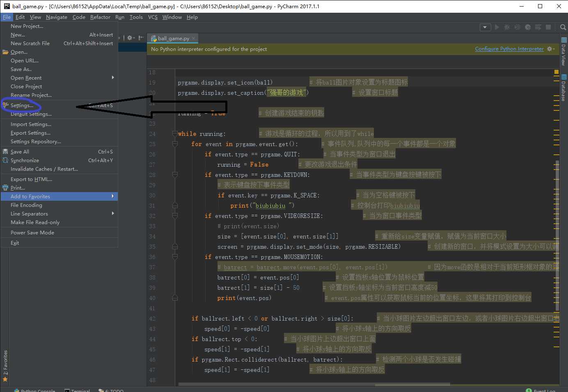Image resolution: width=568 pixels, height=392 pixels.
Task: Click the Profile icon in run toolbar
Action: 528,27
